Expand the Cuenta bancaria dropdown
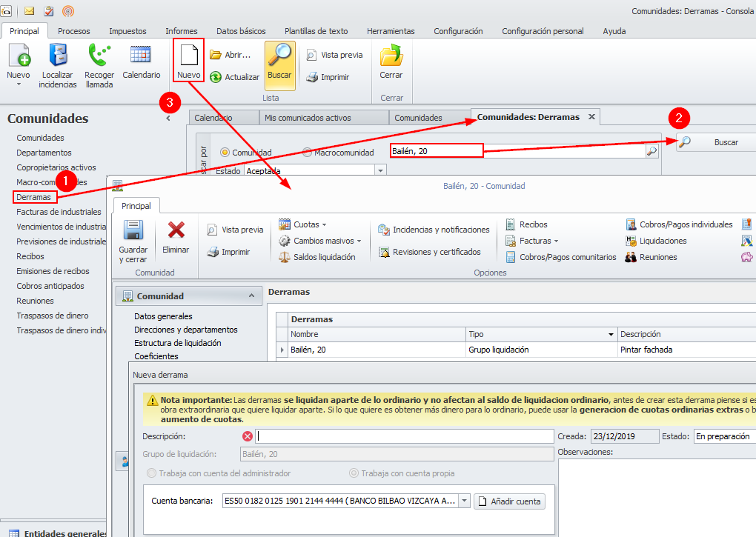The height and width of the screenshot is (537, 756). [x=465, y=501]
